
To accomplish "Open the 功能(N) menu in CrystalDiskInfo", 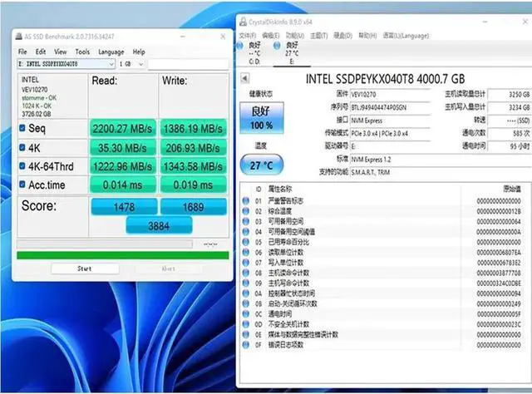I will pos(293,37).
